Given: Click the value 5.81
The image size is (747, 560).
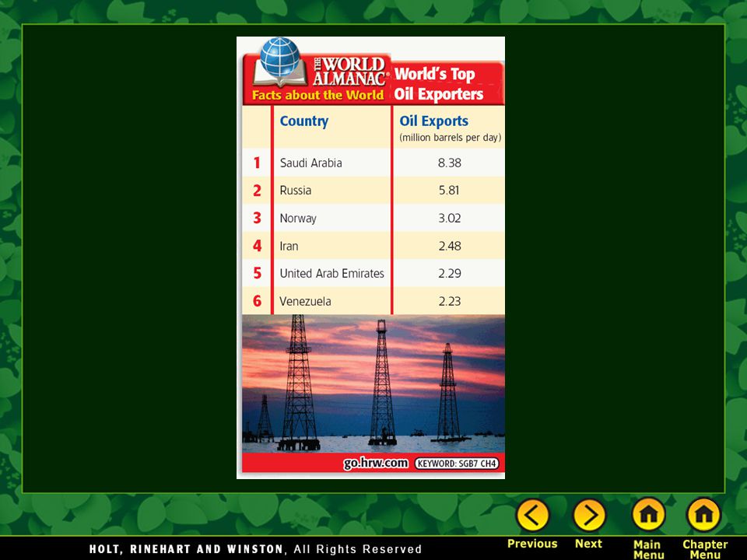Looking at the screenshot, I should (449, 191).
